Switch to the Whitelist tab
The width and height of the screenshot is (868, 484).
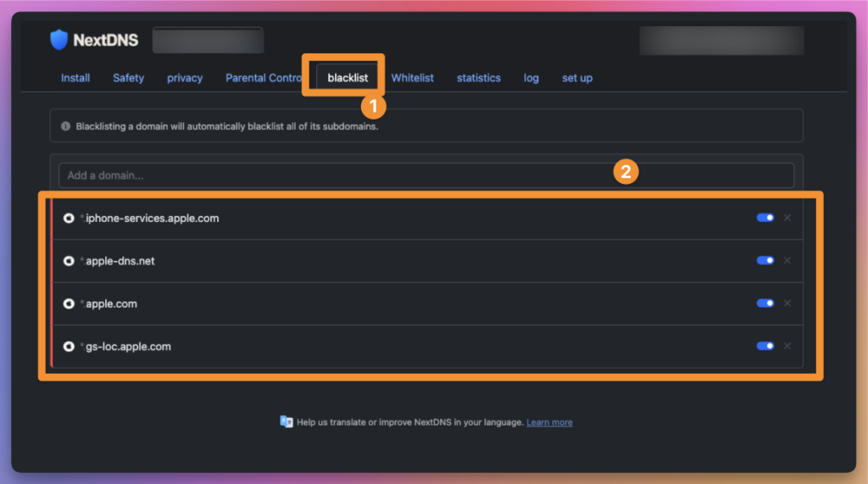[x=413, y=78]
